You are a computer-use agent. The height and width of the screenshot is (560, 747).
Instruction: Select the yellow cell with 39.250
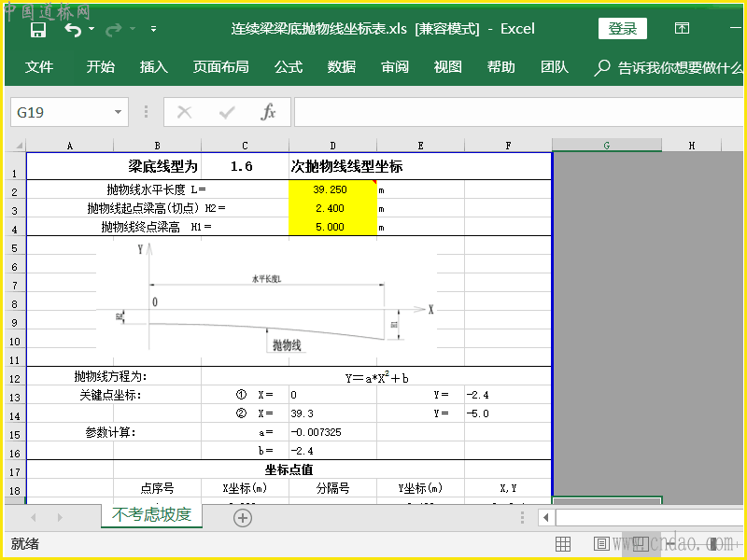[332, 189]
